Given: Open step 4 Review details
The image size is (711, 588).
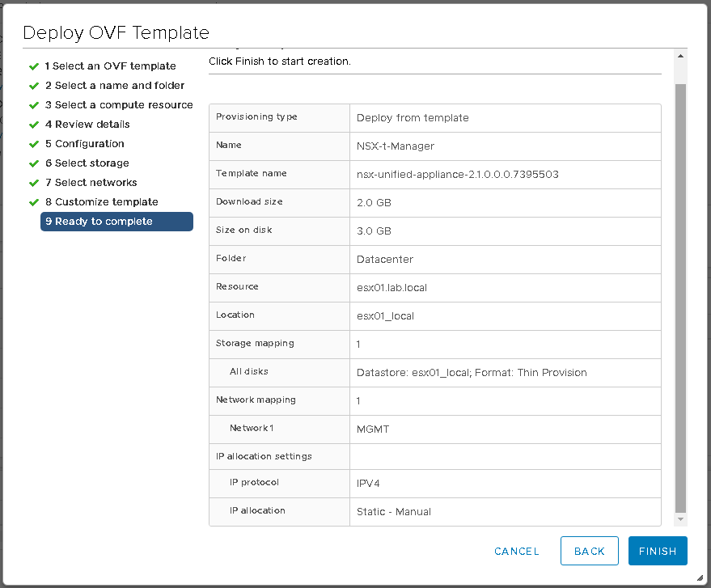Looking at the screenshot, I should pyautogui.click(x=87, y=125).
